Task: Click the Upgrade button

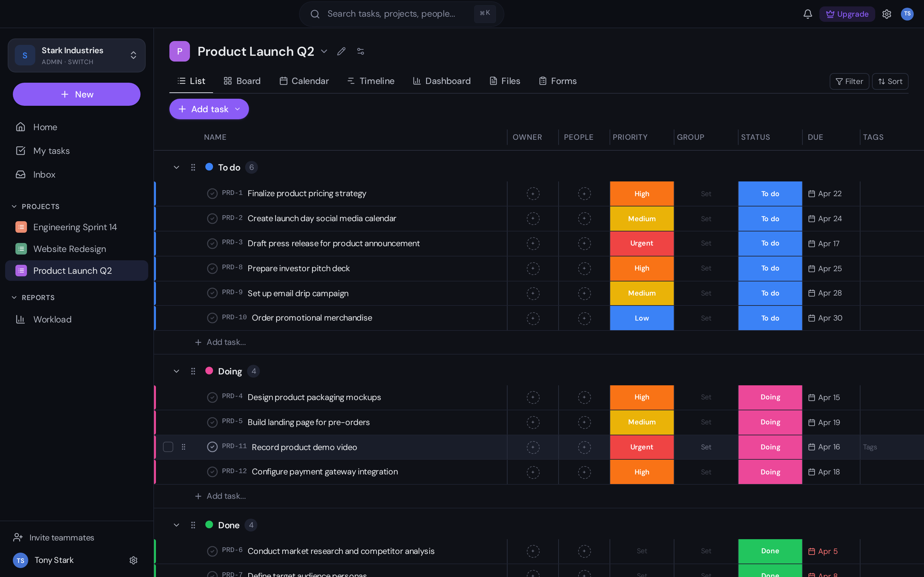Action: [x=847, y=14]
